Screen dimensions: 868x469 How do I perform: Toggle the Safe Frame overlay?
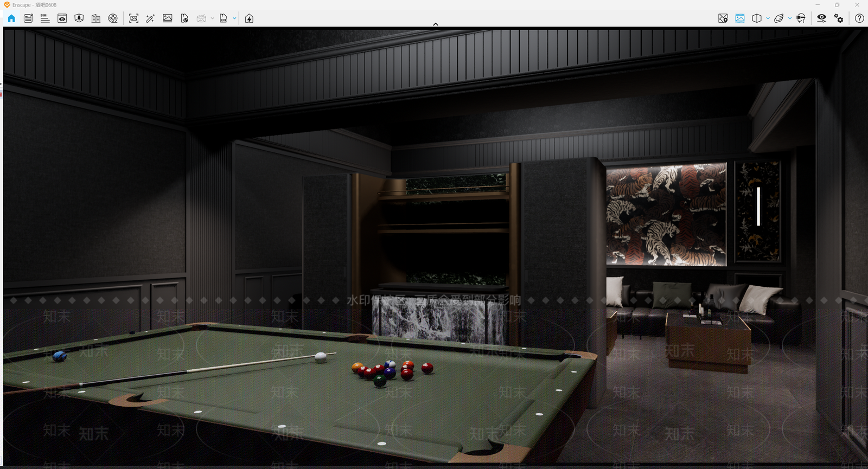click(740, 18)
